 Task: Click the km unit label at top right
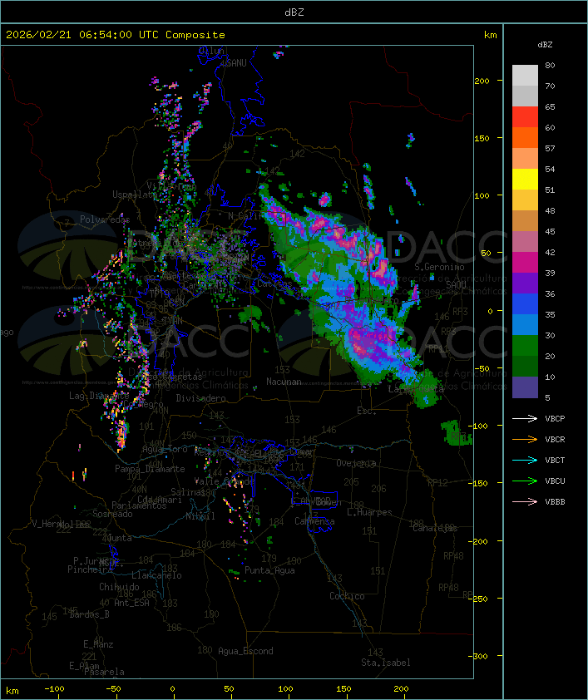pos(490,35)
